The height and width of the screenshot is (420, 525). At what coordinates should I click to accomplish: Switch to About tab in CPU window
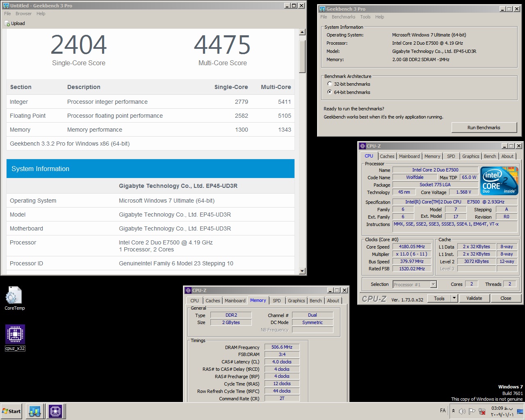(507, 156)
